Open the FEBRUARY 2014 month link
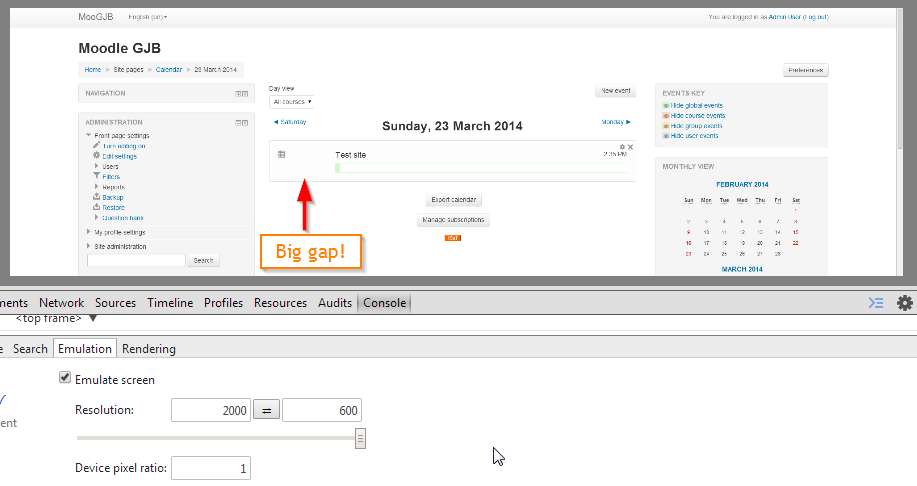The width and height of the screenshot is (917, 486). (x=742, y=185)
